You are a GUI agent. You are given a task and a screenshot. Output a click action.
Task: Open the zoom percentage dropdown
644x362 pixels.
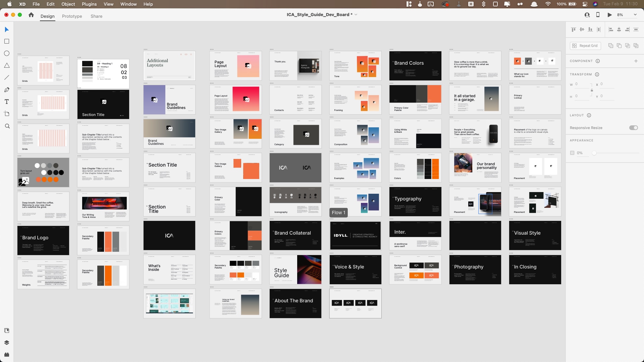pos(635,15)
